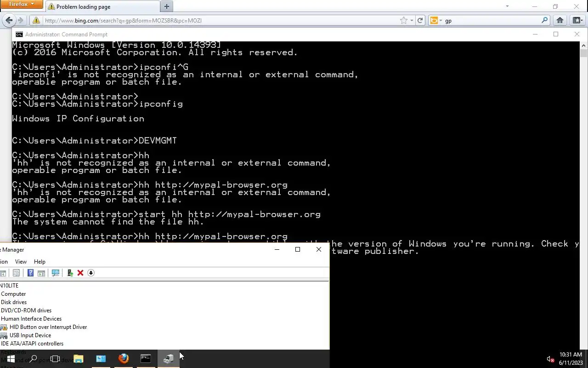Open the Command Prompt system menu icon

19,34
